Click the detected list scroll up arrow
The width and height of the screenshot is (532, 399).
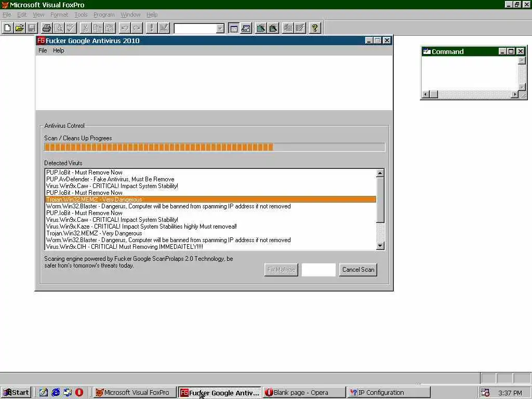tap(380, 173)
